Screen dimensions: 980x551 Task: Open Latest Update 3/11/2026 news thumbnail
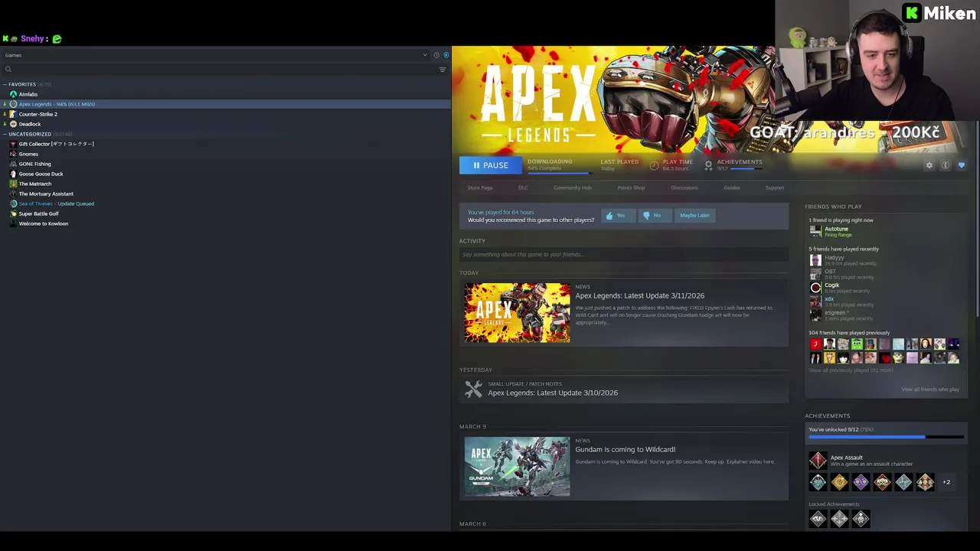517,313
